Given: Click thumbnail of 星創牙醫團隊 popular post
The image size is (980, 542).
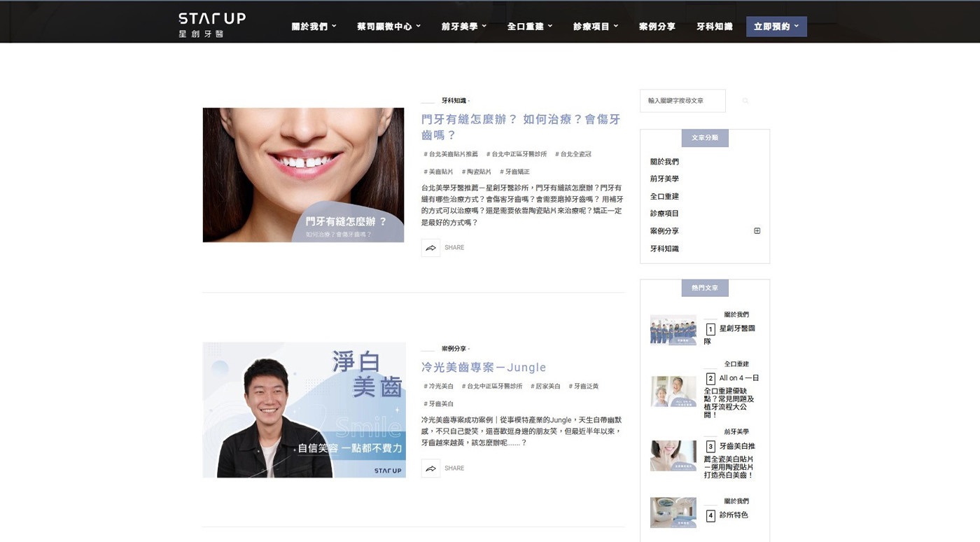Looking at the screenshot, I should [673, 330].
